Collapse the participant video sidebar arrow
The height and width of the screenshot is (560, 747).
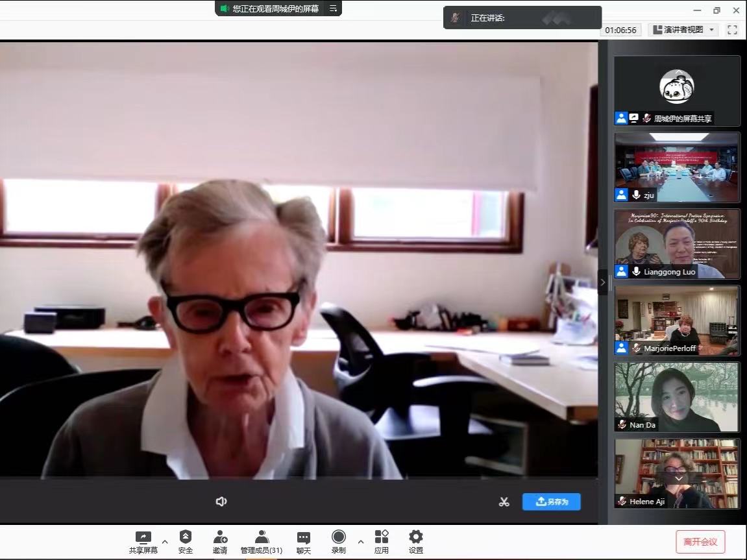pos(602,282)
